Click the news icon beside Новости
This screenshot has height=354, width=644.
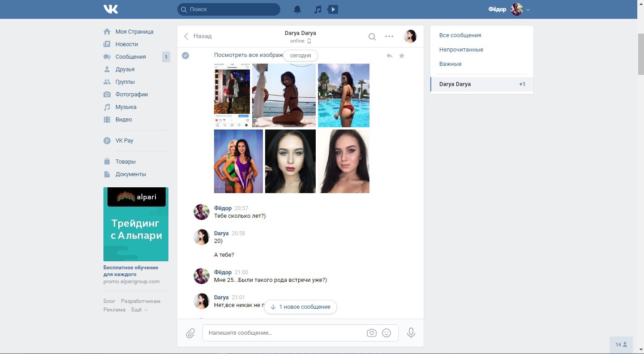pos(107,44)
